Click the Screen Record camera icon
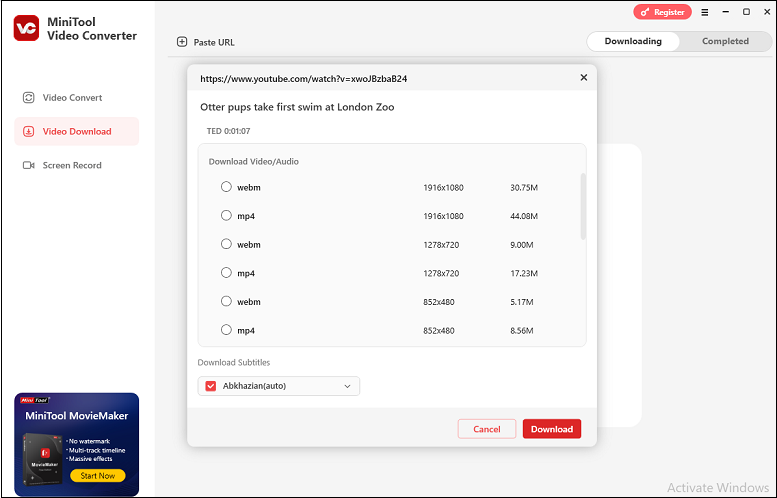The height and width of the screenshot is (498, 777). (x=29, y=165)
